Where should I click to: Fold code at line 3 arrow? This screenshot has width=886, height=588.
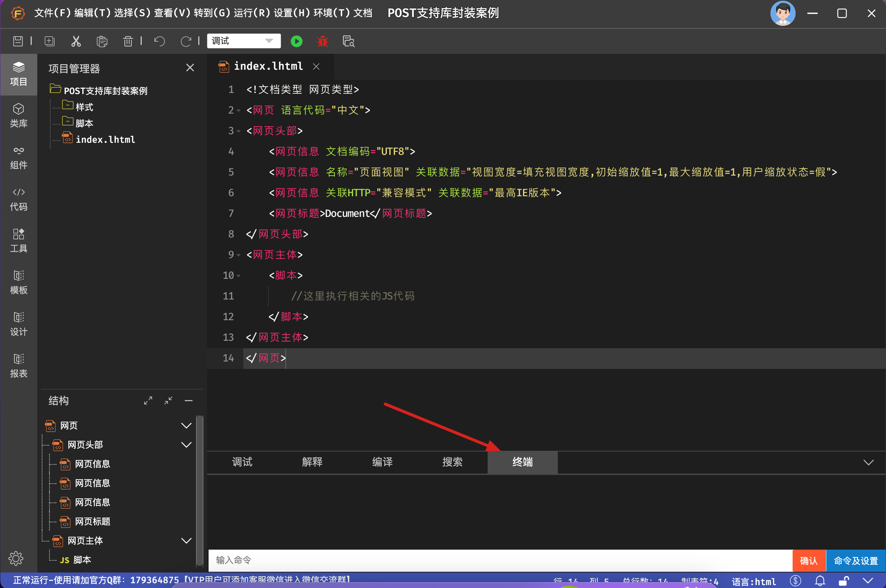coord(238,131)
